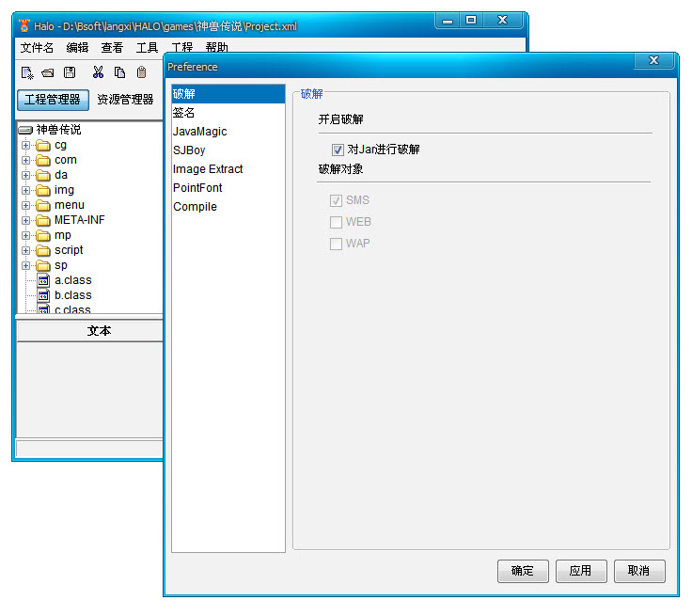Click the Copy toolbar icon
The image size is (692, 616).
tap(119, 72)
